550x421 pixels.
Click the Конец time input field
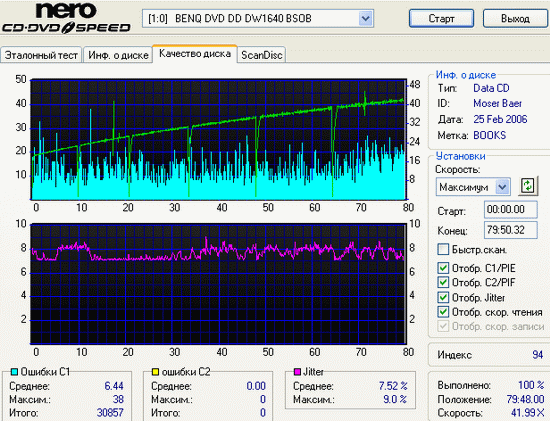[511, 230]
